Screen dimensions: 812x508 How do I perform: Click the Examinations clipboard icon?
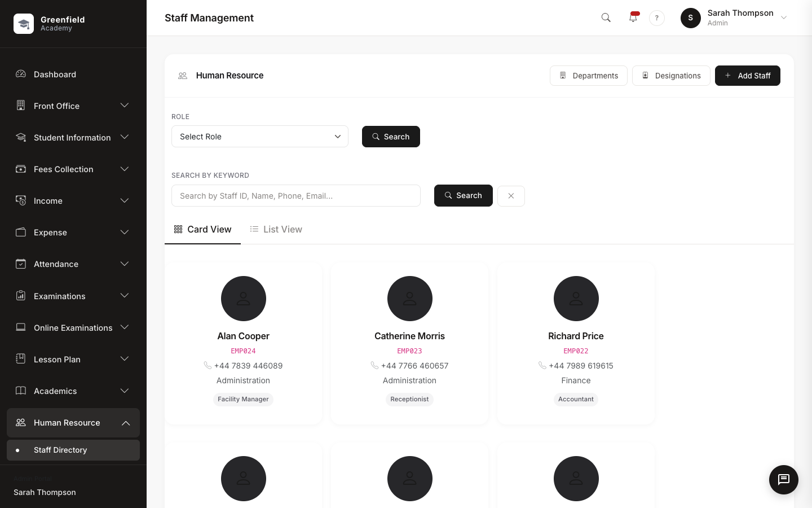point(21,296)
